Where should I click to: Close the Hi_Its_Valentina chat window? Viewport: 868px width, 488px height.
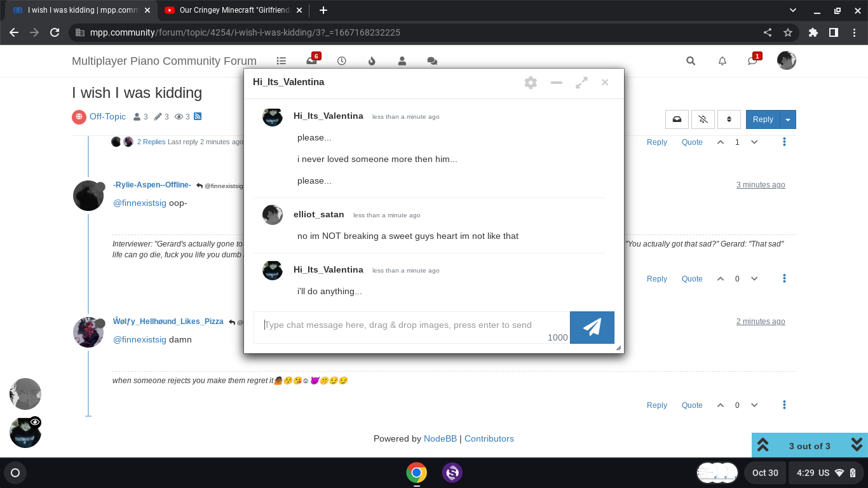tap(605, 82)
